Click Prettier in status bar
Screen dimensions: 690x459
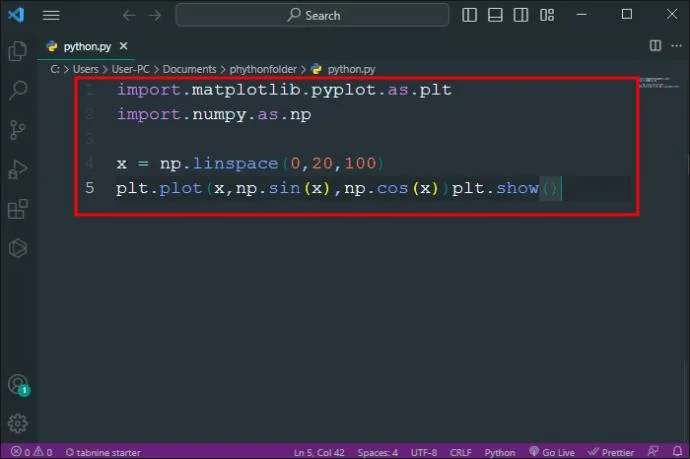611,452
